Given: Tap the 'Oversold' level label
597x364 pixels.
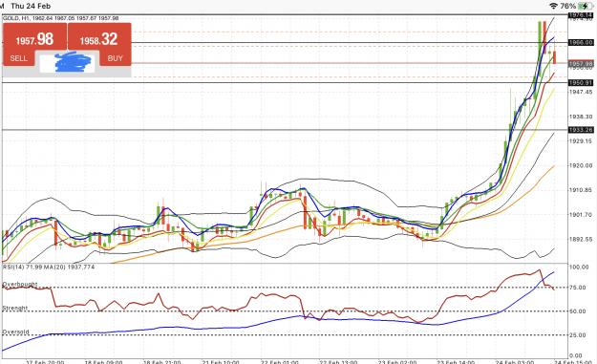Looking at the screenshot, I should point(16,332).
